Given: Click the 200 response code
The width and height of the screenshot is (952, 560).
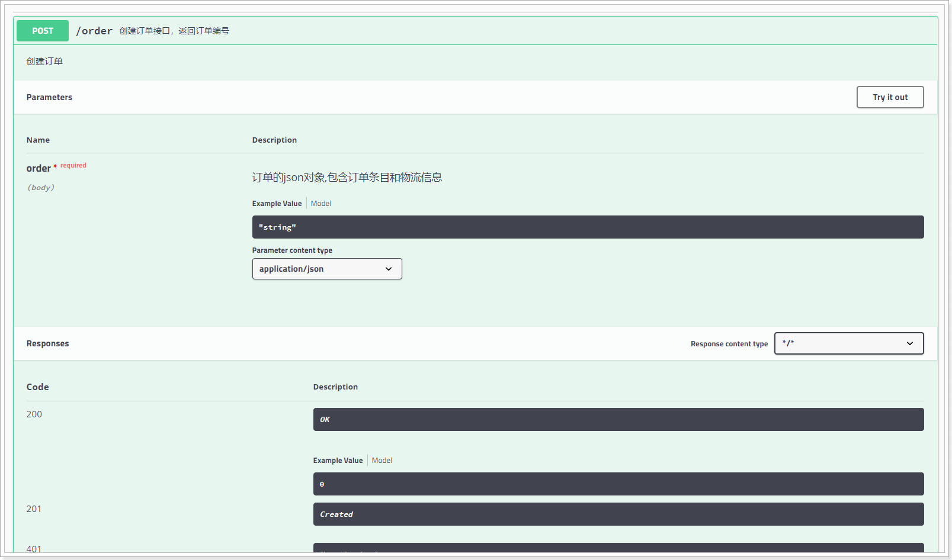Looking at the screenshot, I should [34, 414].
